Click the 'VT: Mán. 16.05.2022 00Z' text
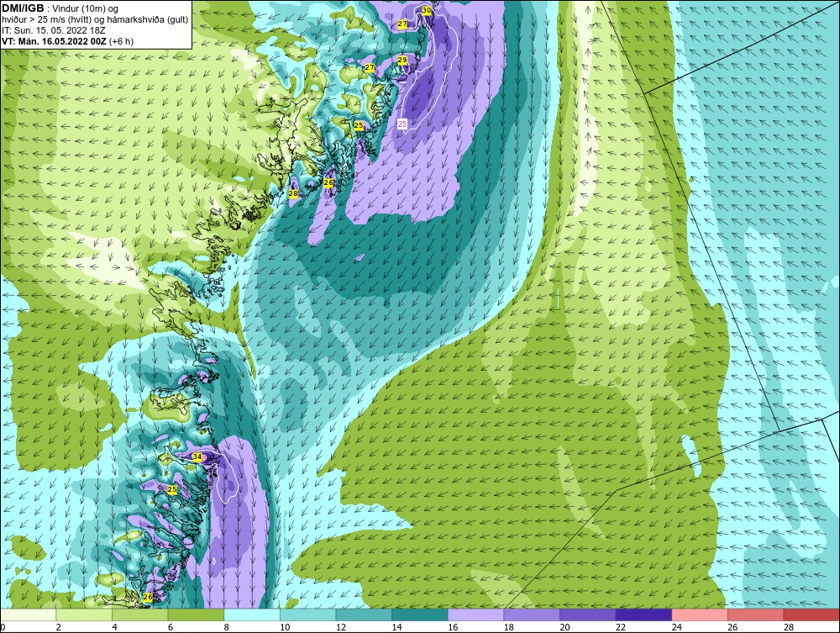840x633 pixels. coord(54,41)
